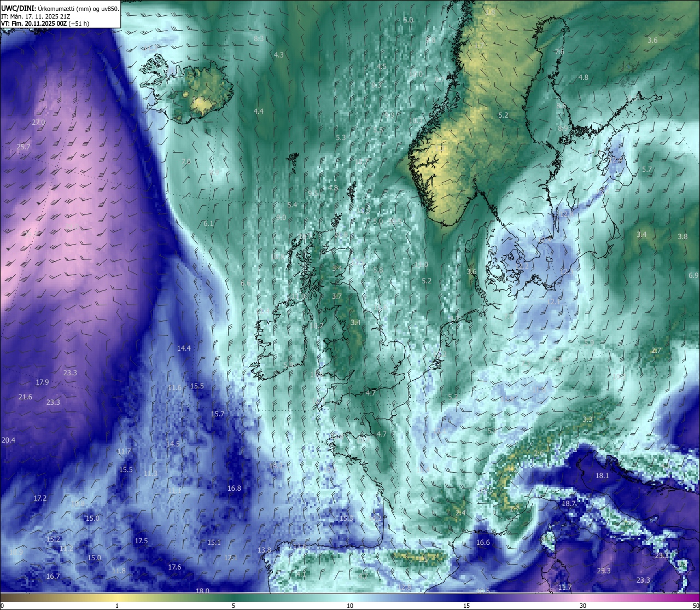The image size is (700, 610).
Task: Click the map value 4.3
Action: (x=279, y=55)
